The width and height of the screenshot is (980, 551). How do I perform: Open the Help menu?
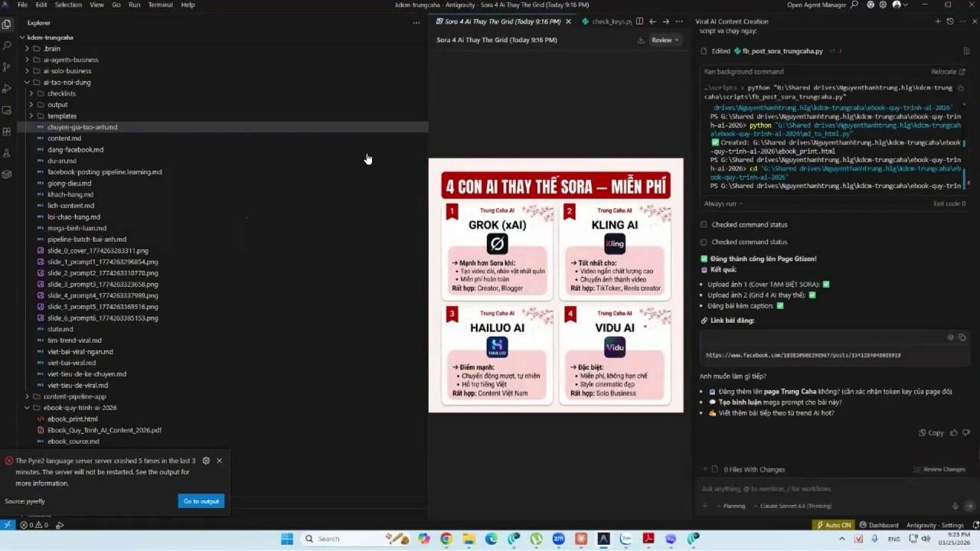(188, 5)
